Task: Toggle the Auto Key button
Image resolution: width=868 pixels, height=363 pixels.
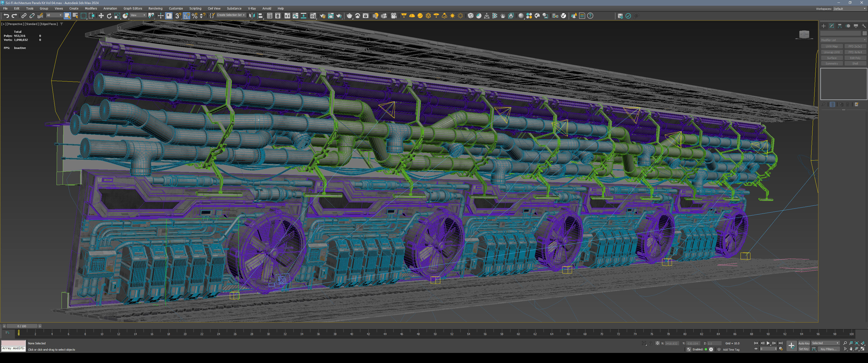Action: pyautogui.click(x=804, y=343)
